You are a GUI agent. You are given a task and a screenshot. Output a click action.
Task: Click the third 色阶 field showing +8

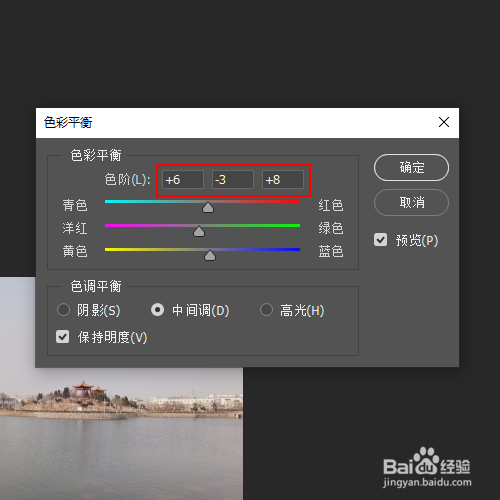pos(283,180)
